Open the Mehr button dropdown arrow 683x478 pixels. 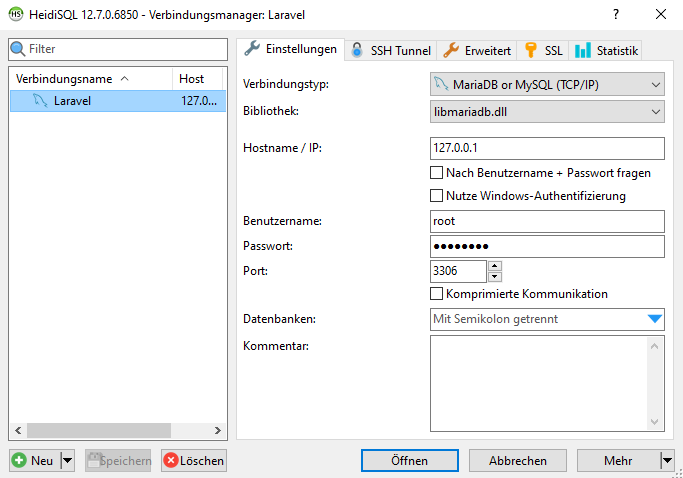point(667,460)
